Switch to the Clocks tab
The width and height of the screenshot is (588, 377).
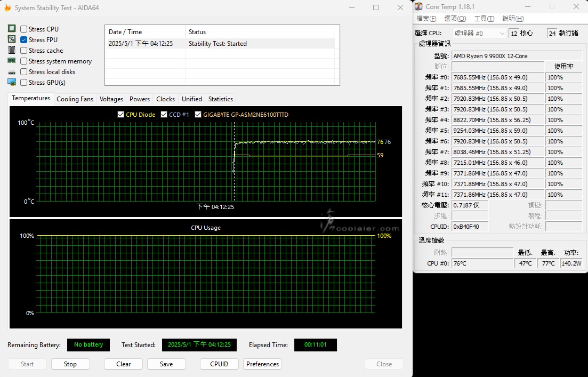tap(165, 99)
